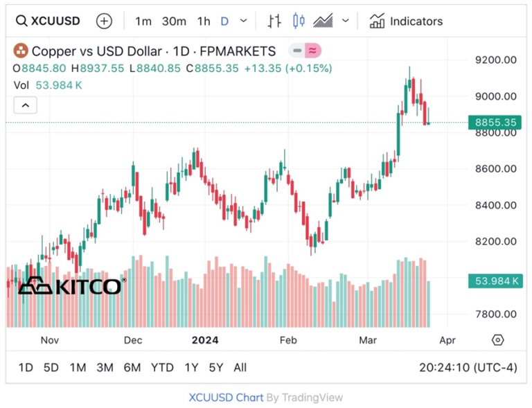The width and height of the screenshot is (532, 408).
Task: Select the YTD date range
Action: pos(162,367)
